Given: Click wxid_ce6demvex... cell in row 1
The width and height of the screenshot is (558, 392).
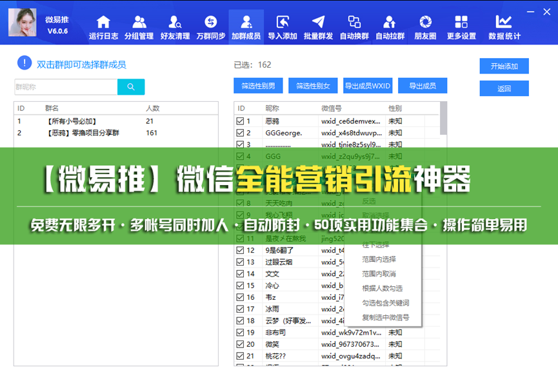Looking at the screenshot, I should (x=350, y=121).
